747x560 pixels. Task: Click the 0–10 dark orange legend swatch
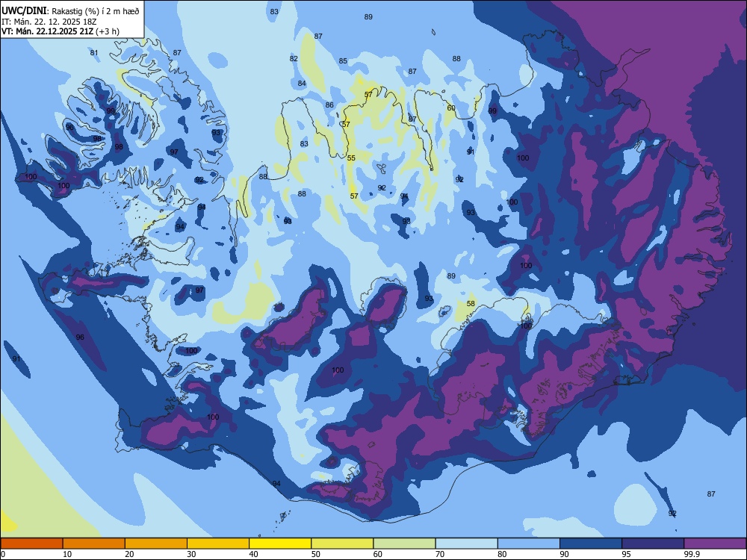pyautogui.click(x=31, y=544)
